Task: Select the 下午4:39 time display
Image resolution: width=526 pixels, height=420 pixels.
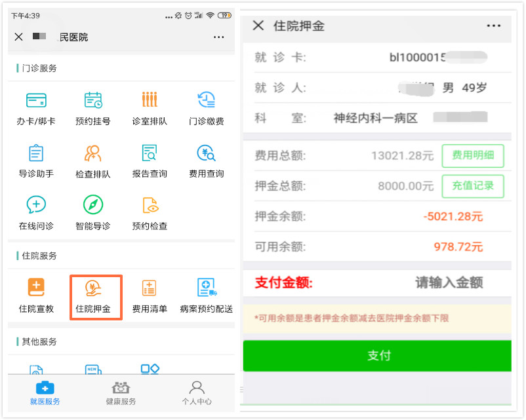Action: pyautogui.click(x=26, y=16)
